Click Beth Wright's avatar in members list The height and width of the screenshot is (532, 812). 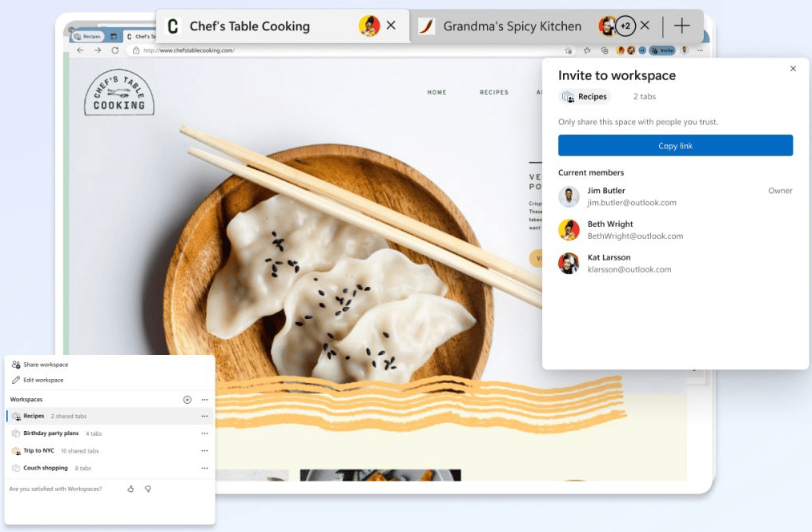[x=569, y=230]
